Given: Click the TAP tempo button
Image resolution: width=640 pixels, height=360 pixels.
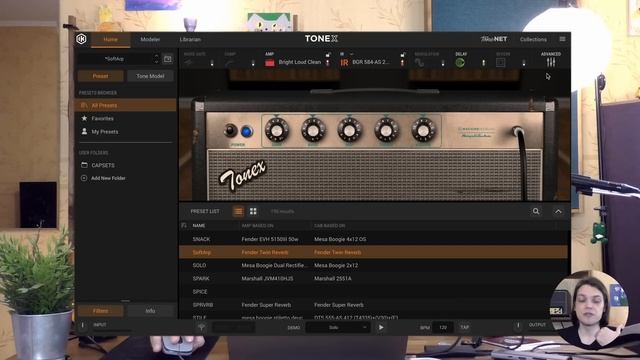Looking at the screenshot, I should point(464,327).
